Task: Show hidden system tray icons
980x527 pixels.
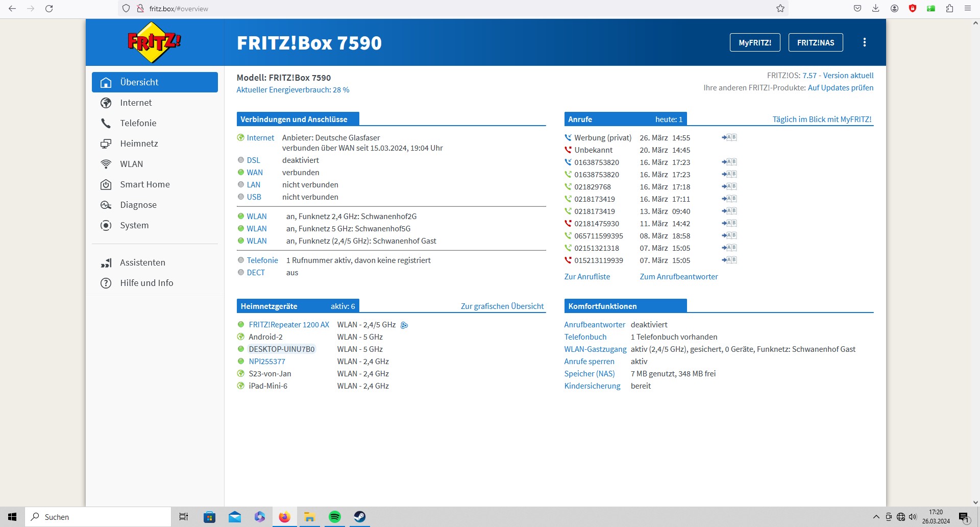Action: pyautogui.click(x=876, y=517)
